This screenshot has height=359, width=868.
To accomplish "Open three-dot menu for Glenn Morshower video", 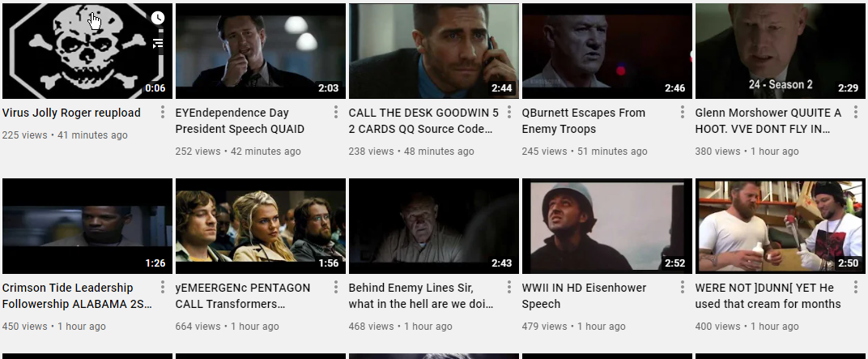I will (855, 113).
